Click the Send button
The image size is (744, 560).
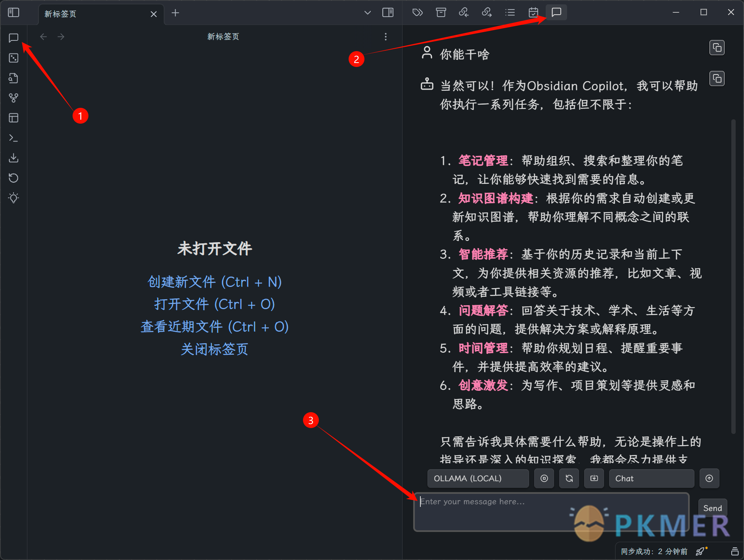tap(712, 508)
